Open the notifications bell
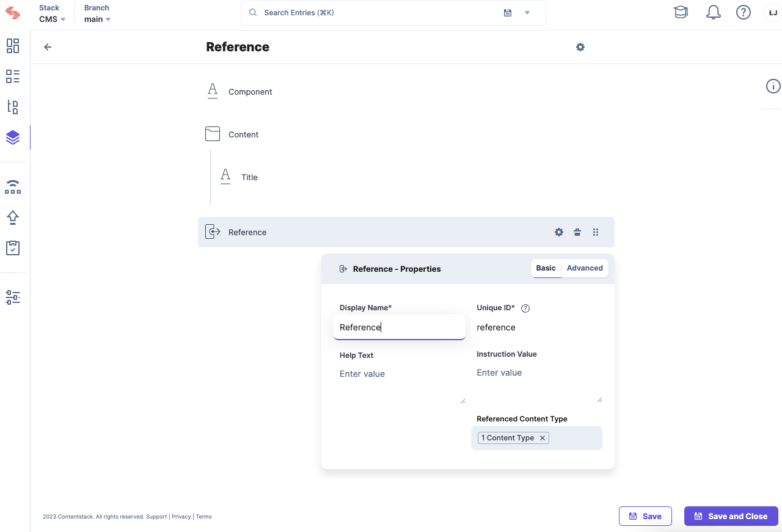 [713, 12]
